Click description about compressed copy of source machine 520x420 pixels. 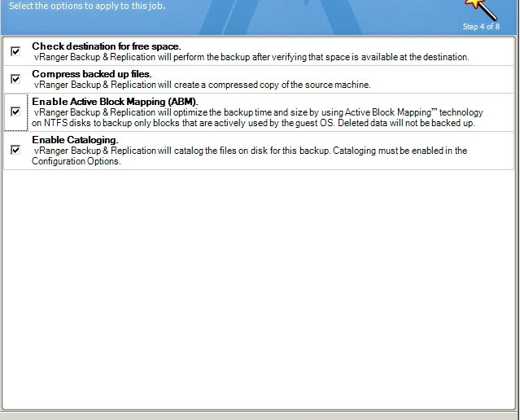[x=203, y=85]
